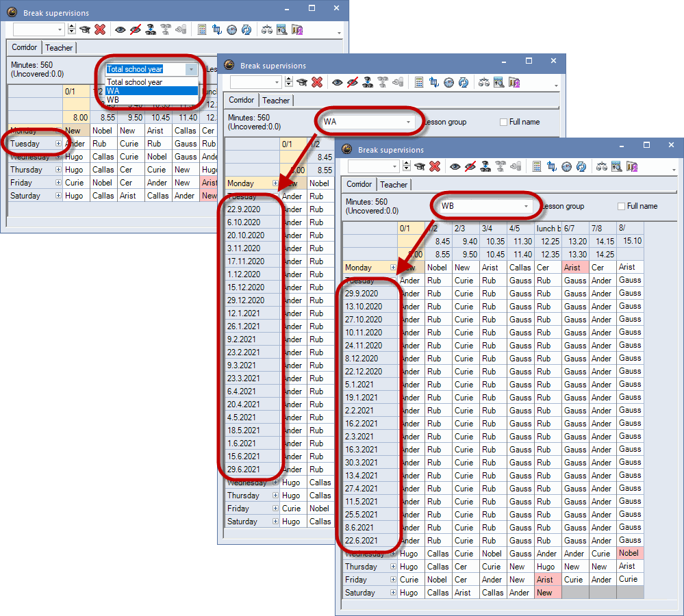Open the WB lesson group dropdown
This screenshot has height=616, width=684.
(526, 206)
